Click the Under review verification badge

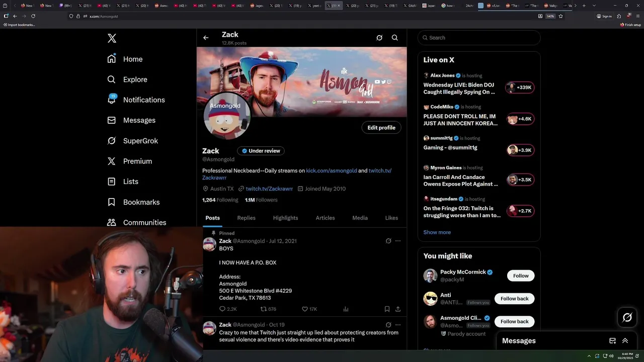pos(261,151)
